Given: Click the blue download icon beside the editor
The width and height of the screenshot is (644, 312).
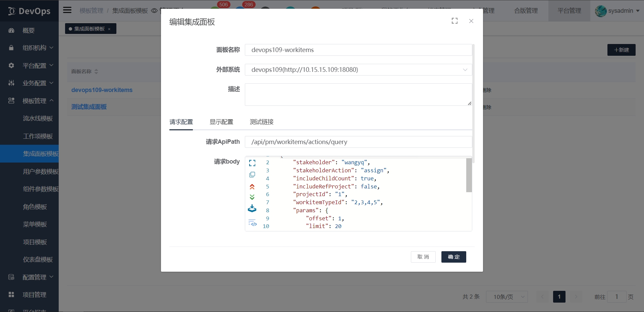Looking at the screenshot, I should pyautogui.click(x=252, y=209).
